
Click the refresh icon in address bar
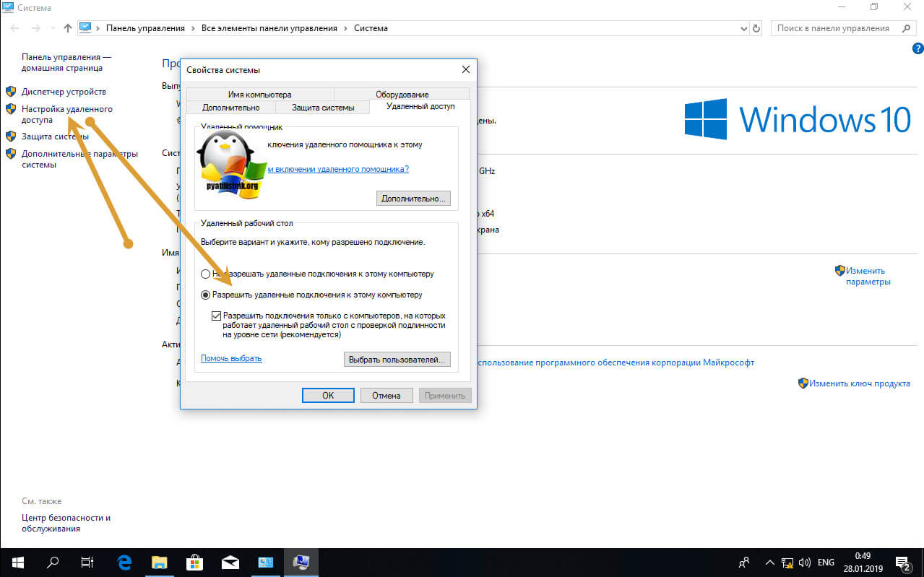click(x=756, y=28)
